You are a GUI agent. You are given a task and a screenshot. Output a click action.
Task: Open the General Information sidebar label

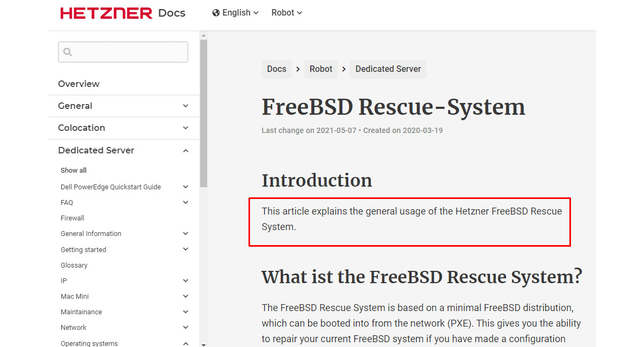(91, 234)
